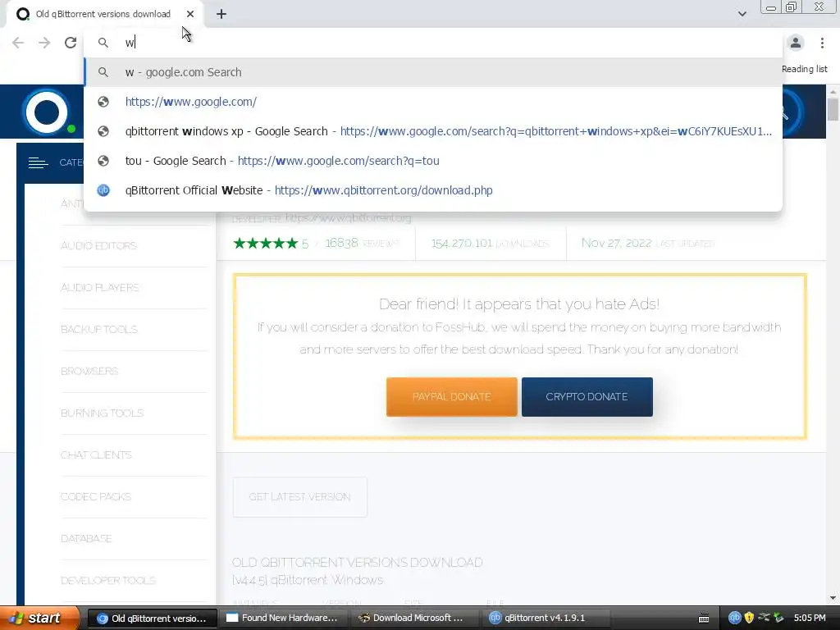Image resolution: width=840 pixels, height=630 pixels.
Task: Switch to Old qBittorrent versions taskbar window
Action: 152,619
